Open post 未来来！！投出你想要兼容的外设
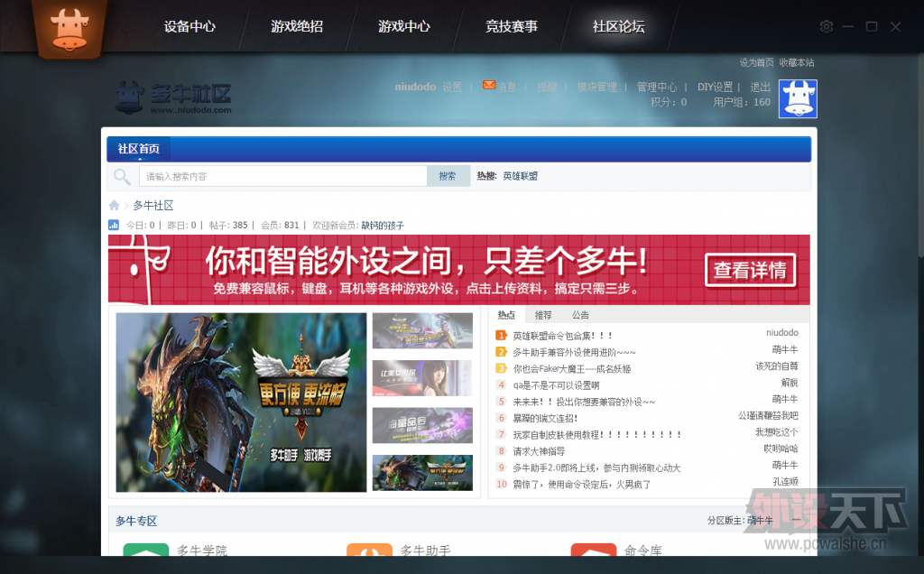 (x=584, y=402)
